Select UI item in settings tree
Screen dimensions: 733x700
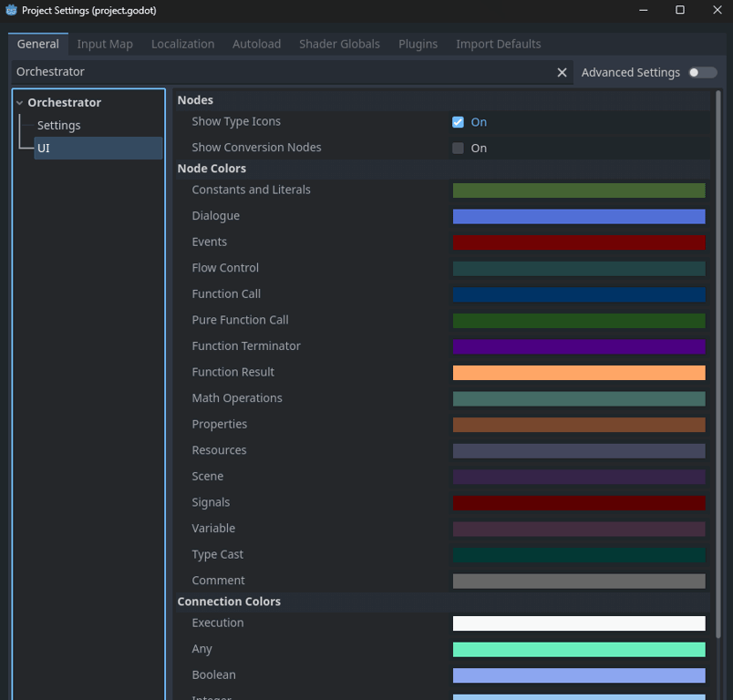[x=98, y=149]
